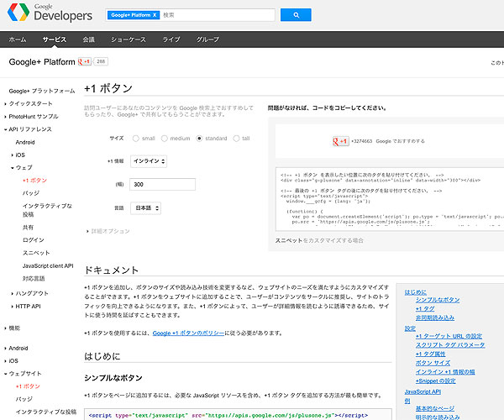
Task: Click the generated code snippet box
Action: pos(390,199)
